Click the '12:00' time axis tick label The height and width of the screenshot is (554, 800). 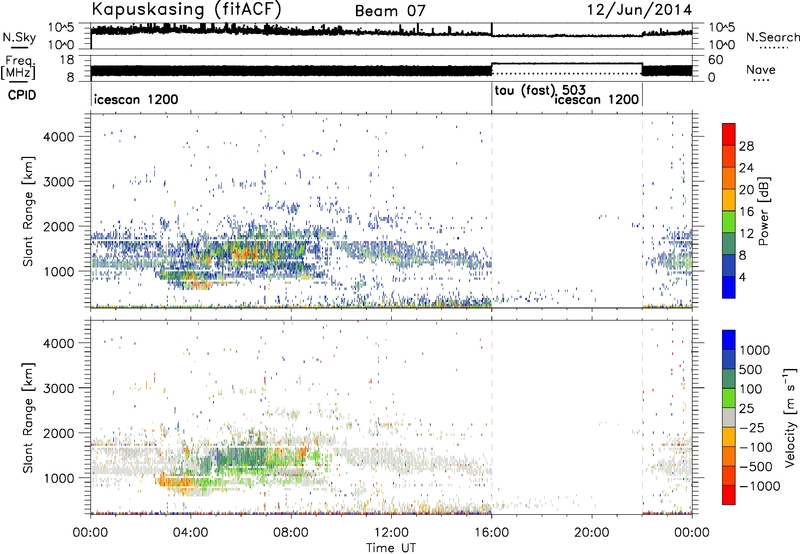click(x=391, y=533)
